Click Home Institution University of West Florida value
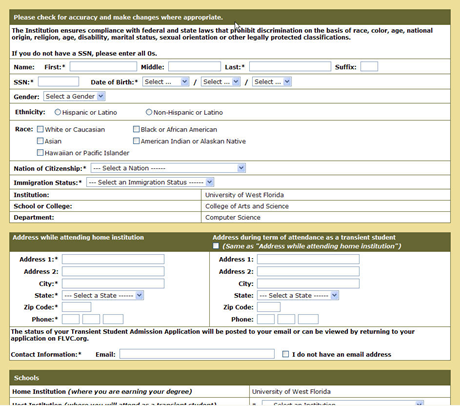This screenshot has height=406, width=460. point(291,391)
